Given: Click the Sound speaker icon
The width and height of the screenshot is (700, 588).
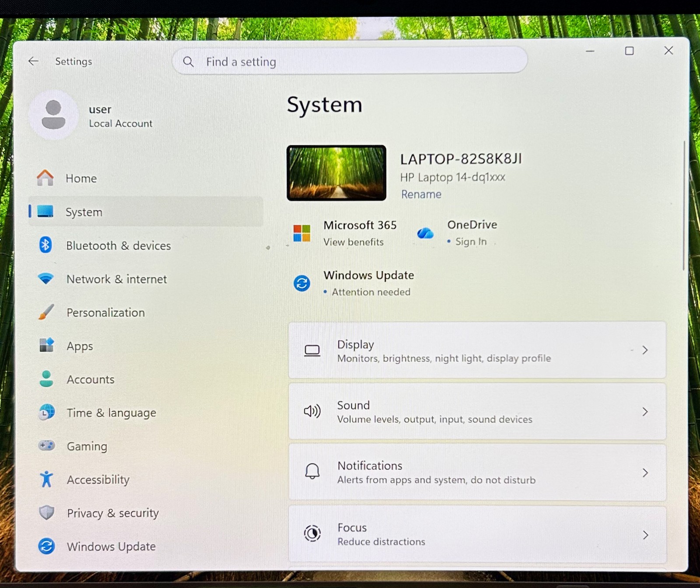Looking at the screenshot, I should click(312, 411).
